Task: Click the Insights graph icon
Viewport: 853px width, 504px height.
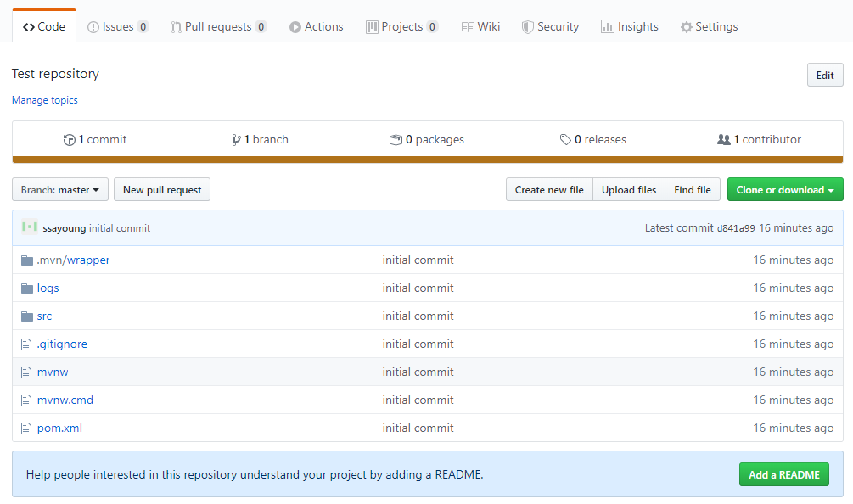Action: point(607,27)
